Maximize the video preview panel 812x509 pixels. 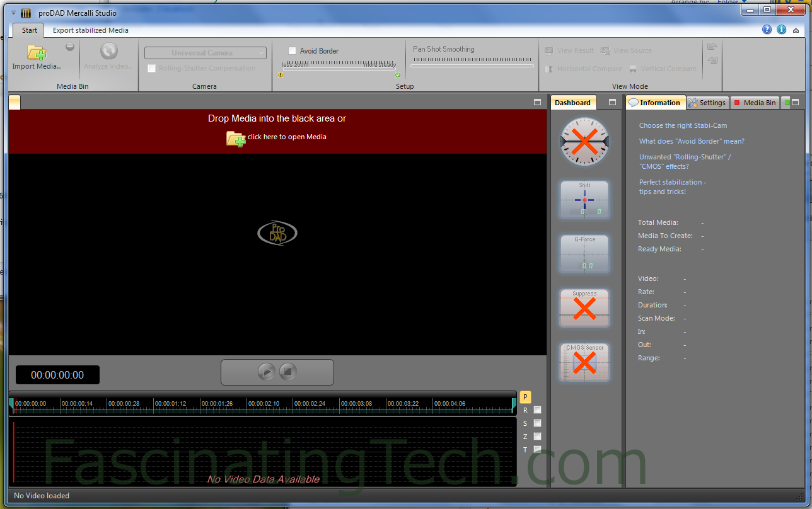pyautogui.click(x=538, y=102)
